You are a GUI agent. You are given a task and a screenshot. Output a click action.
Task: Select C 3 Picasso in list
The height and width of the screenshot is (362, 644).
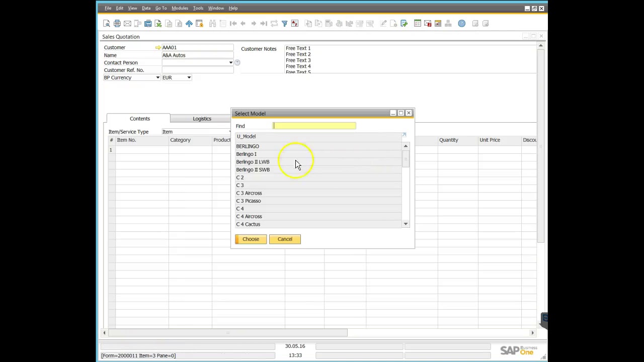(x=318, y=201)
